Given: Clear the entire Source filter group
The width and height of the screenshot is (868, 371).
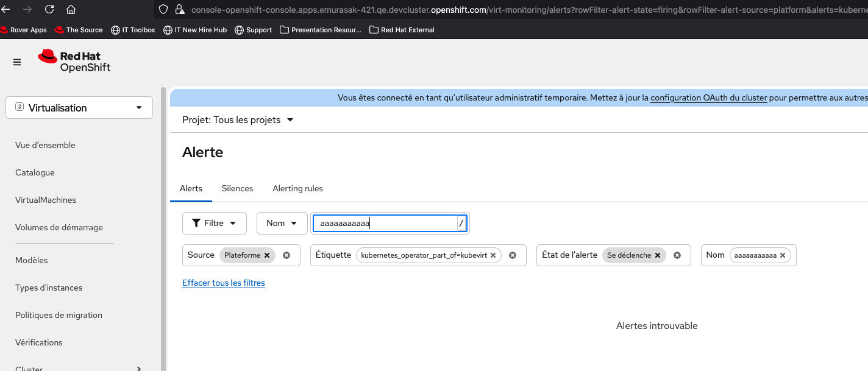Looking at the screenshot, I should click(286, 255).
